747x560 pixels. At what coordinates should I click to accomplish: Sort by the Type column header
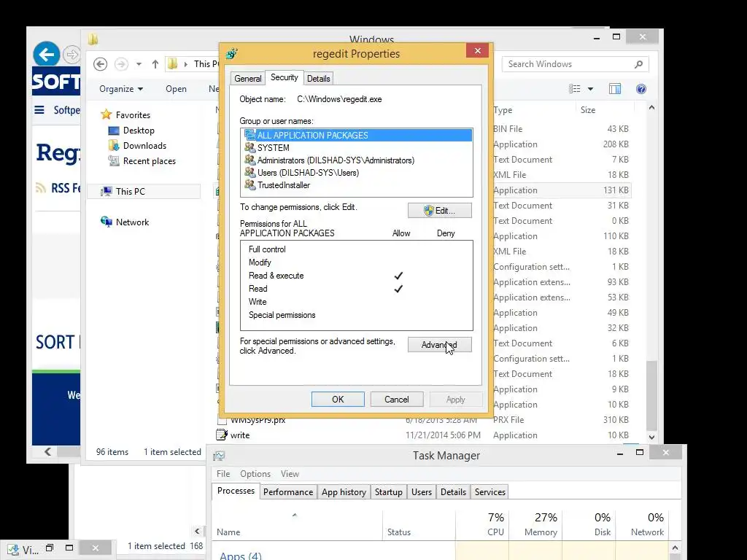[x=503, y=110]
